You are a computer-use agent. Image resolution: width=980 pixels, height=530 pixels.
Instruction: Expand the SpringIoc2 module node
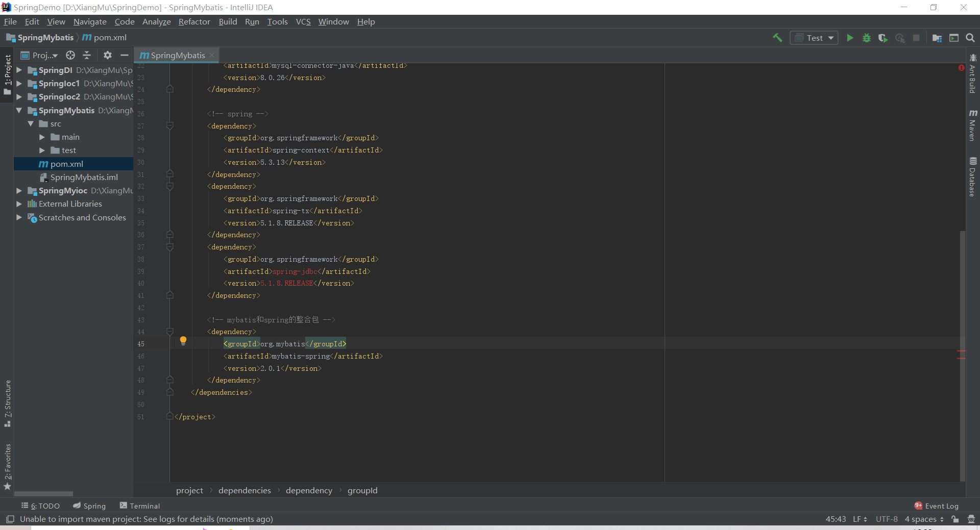coord(19,96)
